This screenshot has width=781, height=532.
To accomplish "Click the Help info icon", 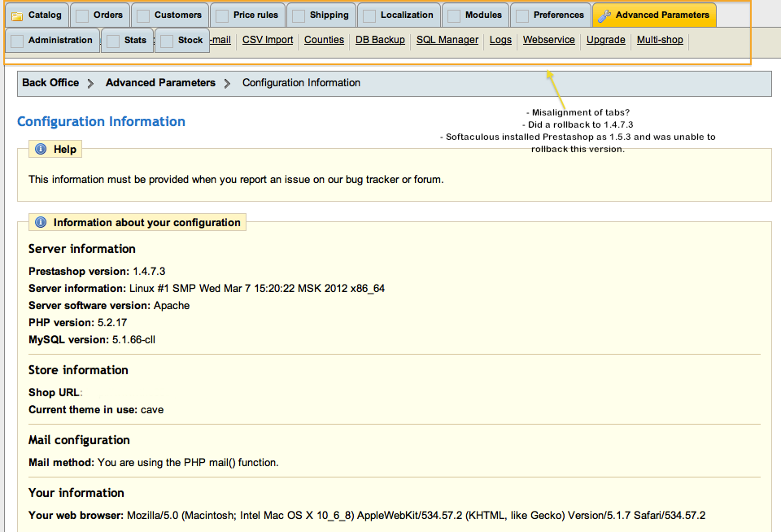I will [41, 149].
